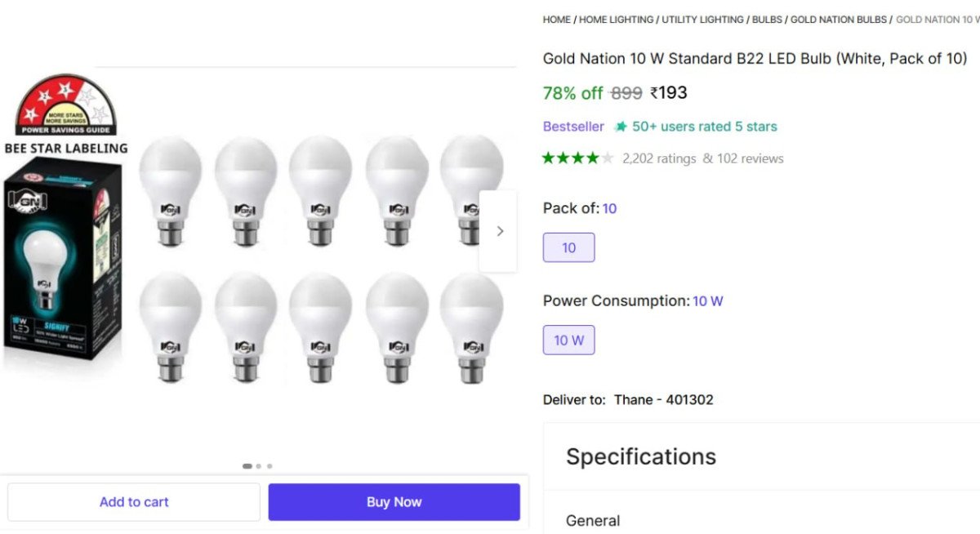The height and width of the screenshot is (534, 980).
Task: Open the BULBS category breadcrumb
Action: click(766, 19)
